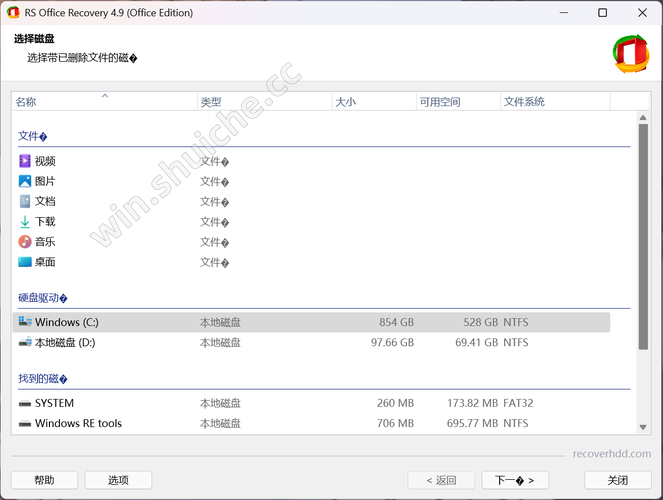Open the 选项 options button

tap(118, 480)
